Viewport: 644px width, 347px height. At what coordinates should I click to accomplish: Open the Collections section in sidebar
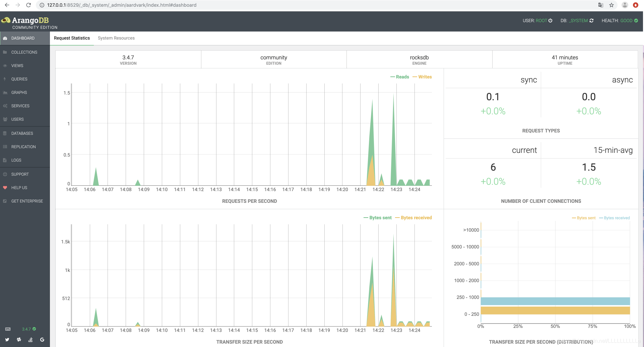click(x=25, y=52)
